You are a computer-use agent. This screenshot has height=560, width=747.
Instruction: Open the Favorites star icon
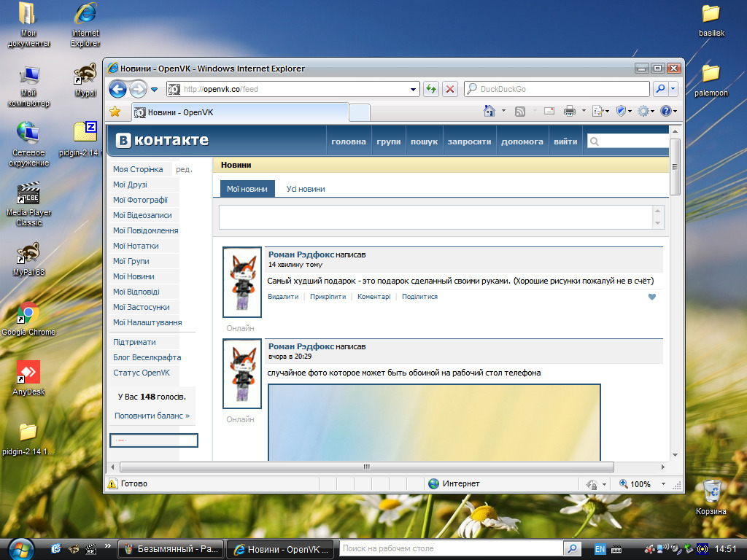coord(115,112)
